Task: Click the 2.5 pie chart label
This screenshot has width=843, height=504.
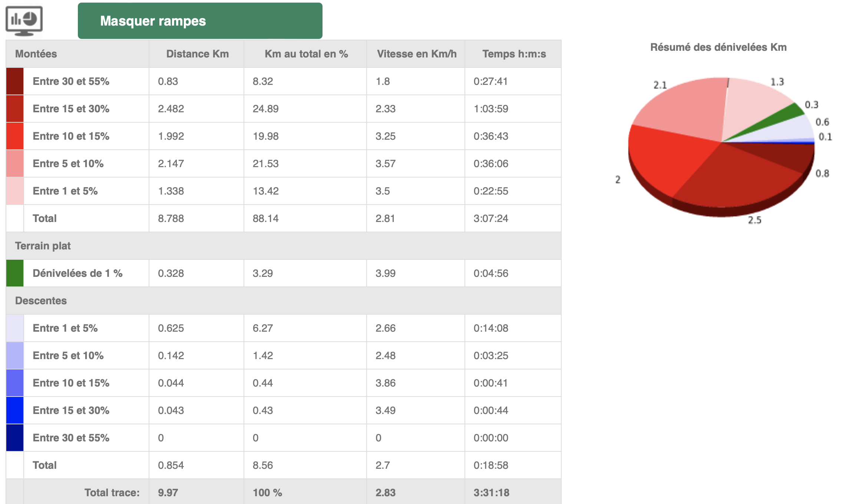Action: pos(754,220)
